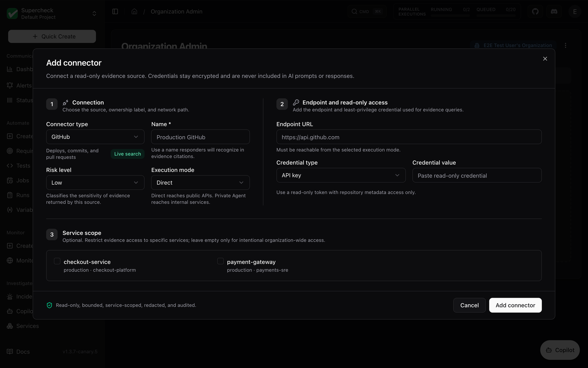Image resolution: width=588 pixels, height=368 pixels.
Task: Go to home icon in breadcrumb
Action: 134,12
